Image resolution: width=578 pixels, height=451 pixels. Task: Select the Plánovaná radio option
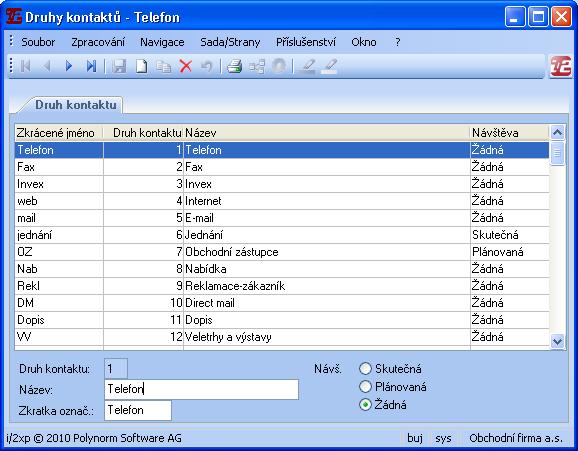click(x=365, y=386)
